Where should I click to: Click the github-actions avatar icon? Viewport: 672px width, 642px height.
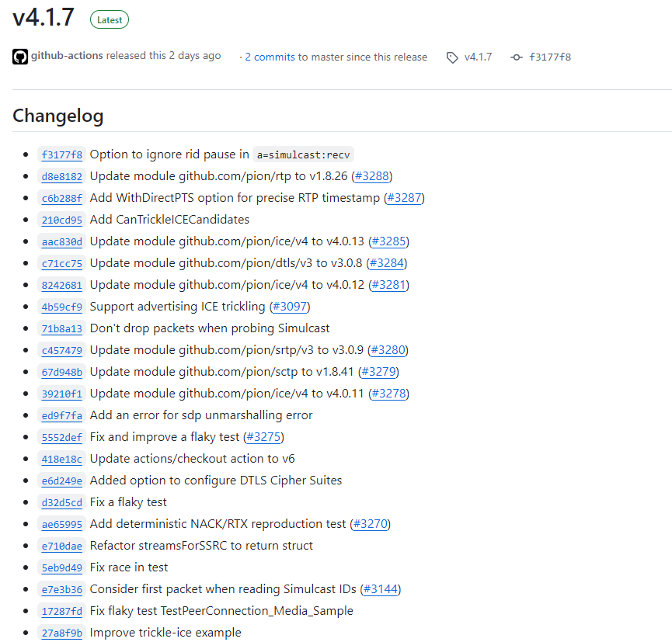(x=19, y=57)
